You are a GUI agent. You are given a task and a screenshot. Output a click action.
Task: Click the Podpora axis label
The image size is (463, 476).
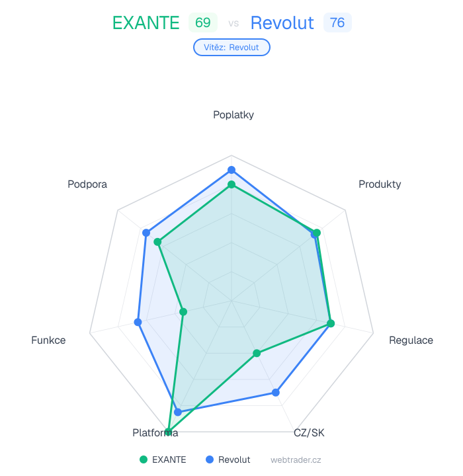87,184
